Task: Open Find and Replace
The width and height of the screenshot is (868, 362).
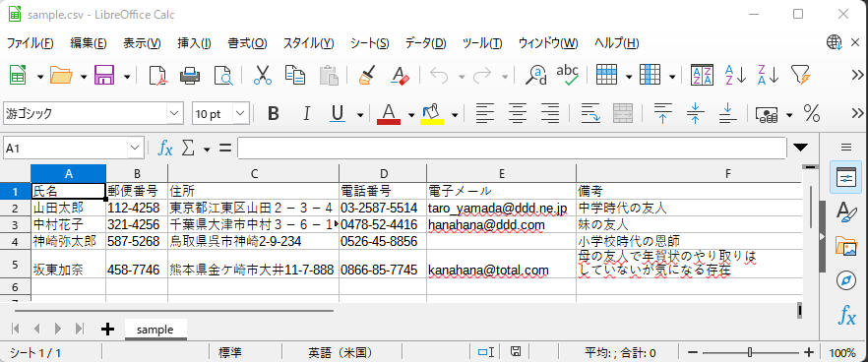Action: tap(535, 75)
